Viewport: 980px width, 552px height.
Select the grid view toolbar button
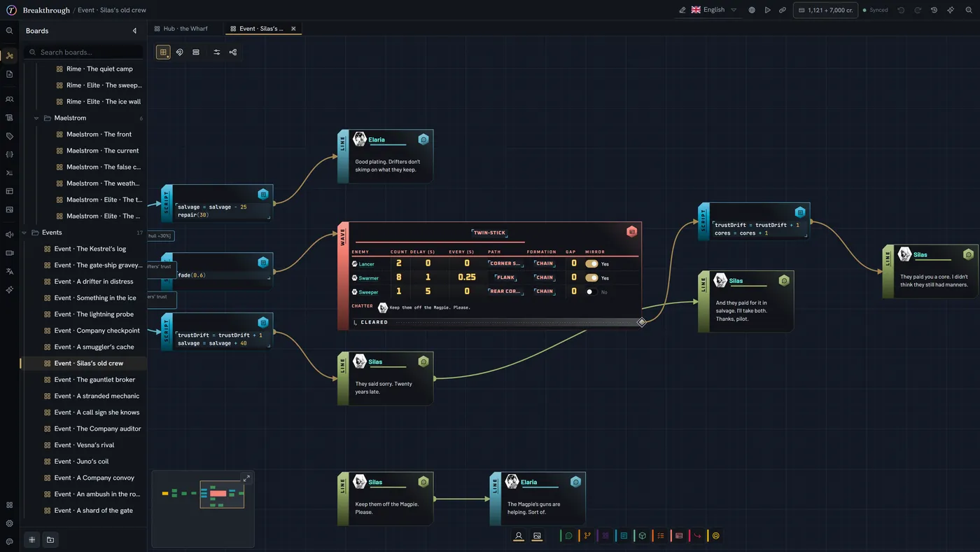coord(163,52)
